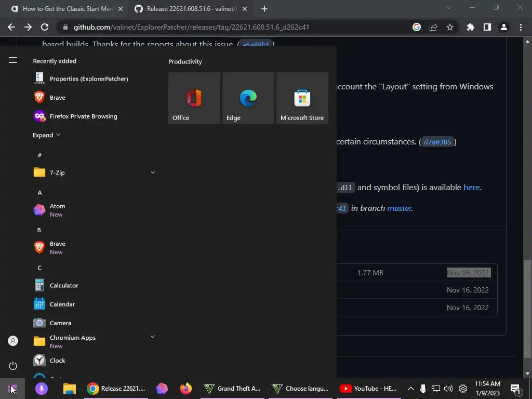Expand the Chromium Apps folder chevron
Viewport: 532px width, 399px height.
[x=153, y=337]
